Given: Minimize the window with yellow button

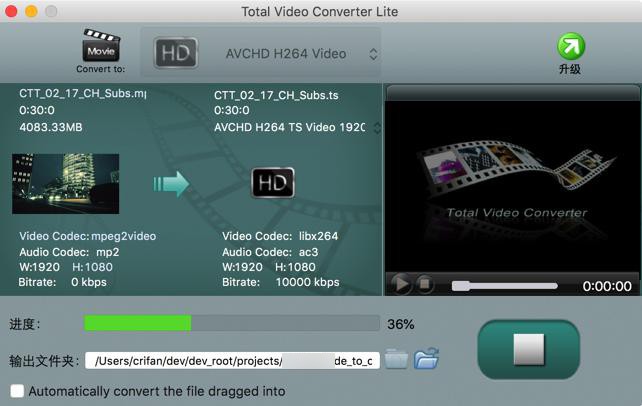Looking at the screenshot, I should click(x=31, y=11).
